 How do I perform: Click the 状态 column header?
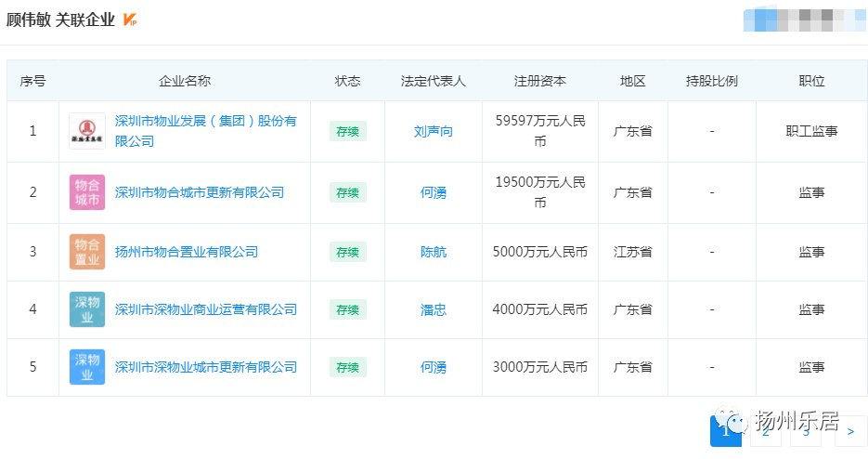[x=347, y=81]
